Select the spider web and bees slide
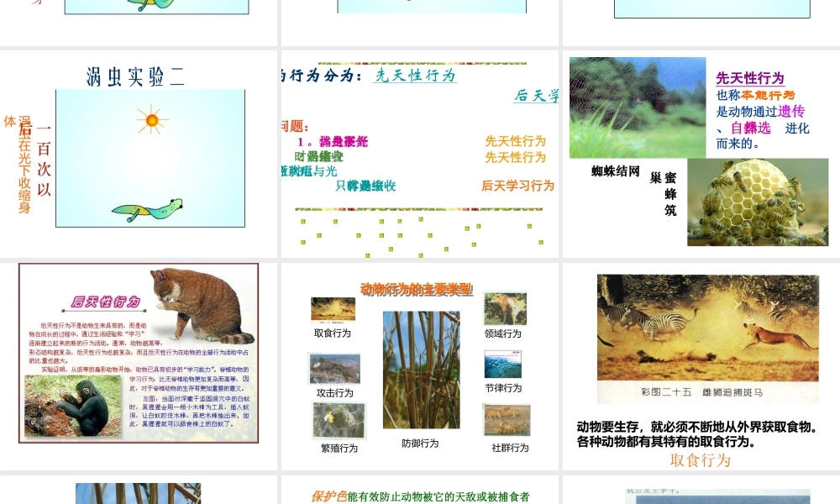The width and height of the screenshot is (840, 504). [701, 154]
